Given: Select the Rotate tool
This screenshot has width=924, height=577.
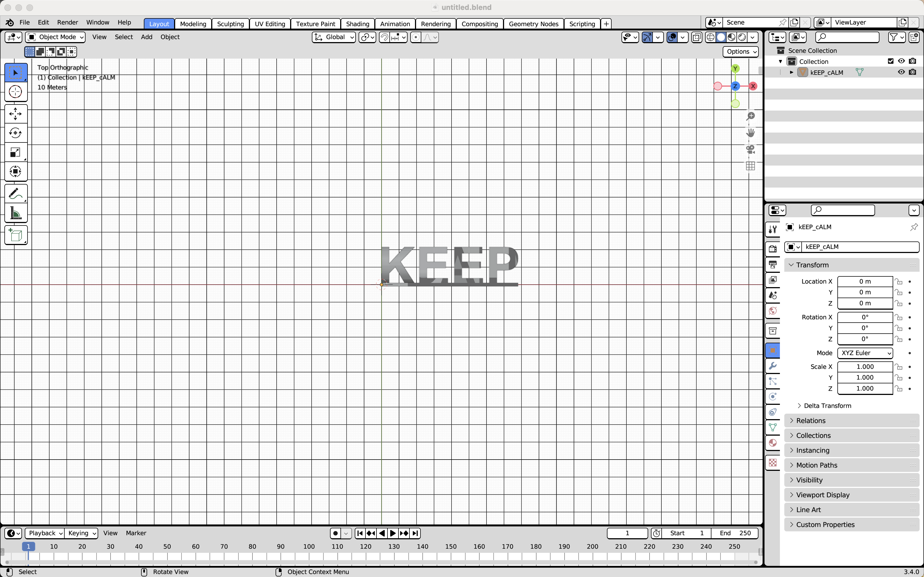Looking at the screenshot, I should pos(16,133).
